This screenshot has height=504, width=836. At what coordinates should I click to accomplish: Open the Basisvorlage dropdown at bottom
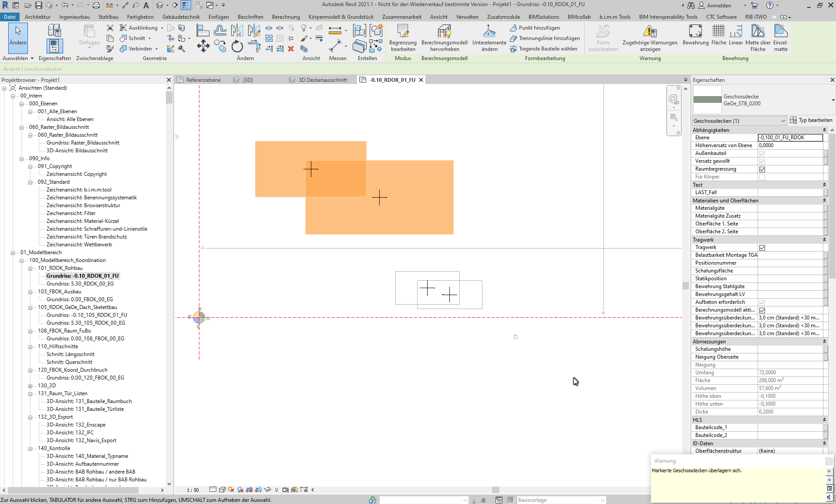[602, 500]
